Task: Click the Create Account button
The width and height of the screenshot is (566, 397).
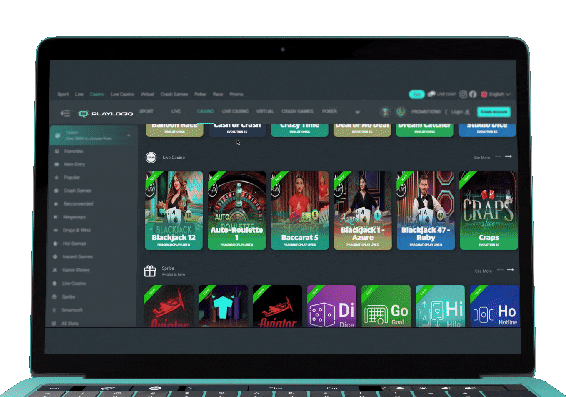Action: [494, 112]
